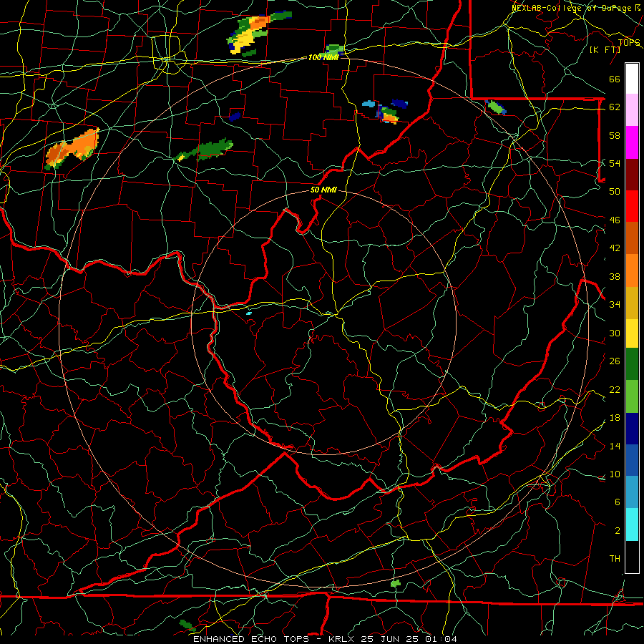
Task: Click the '50' legend value
Action: [x=615, y=191]
